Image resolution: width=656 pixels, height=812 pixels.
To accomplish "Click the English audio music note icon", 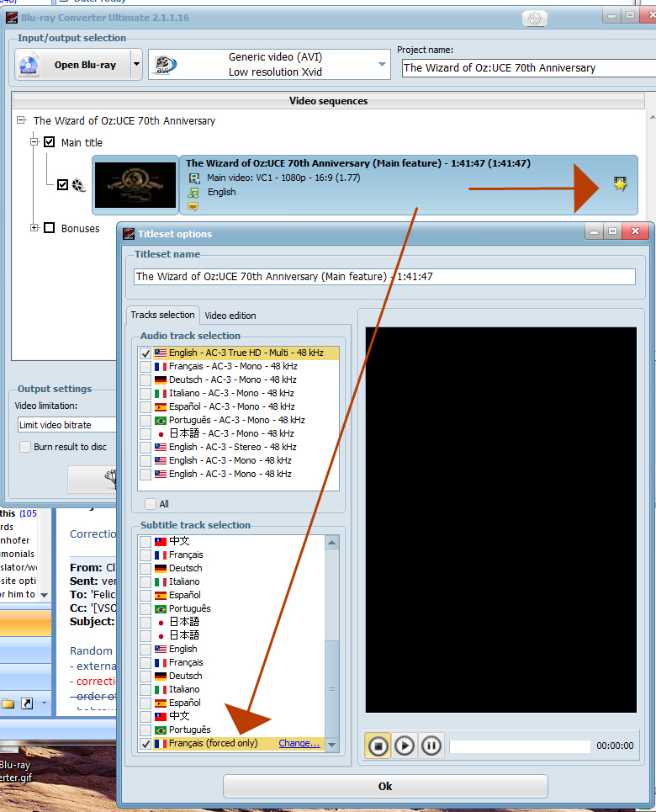I will [x=193, y=193].
